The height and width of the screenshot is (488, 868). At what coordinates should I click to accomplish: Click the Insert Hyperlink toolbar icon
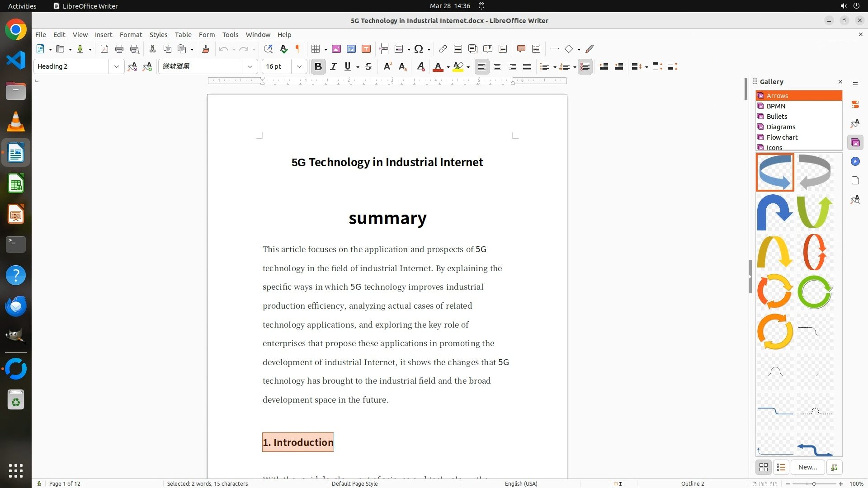coord(443,49)
